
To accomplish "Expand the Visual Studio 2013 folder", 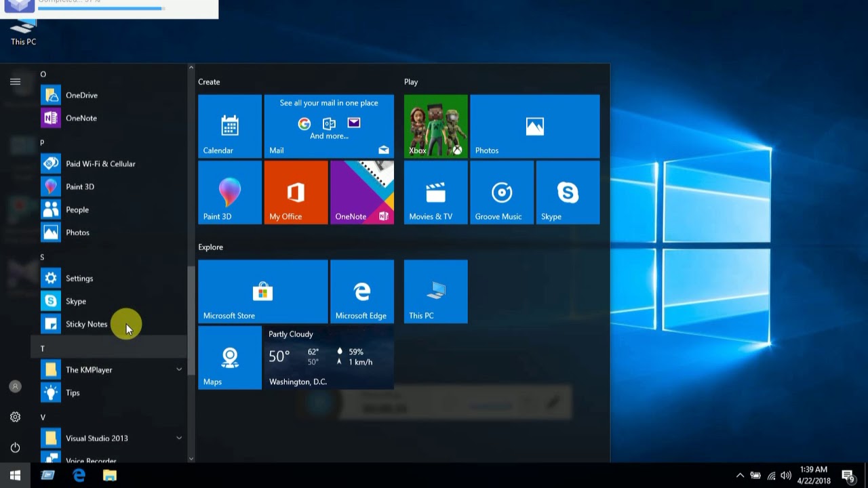I will [108, 439].
